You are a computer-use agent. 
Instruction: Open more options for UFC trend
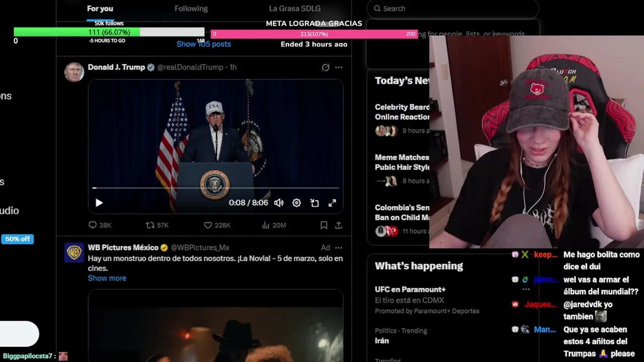pos(526,290)
